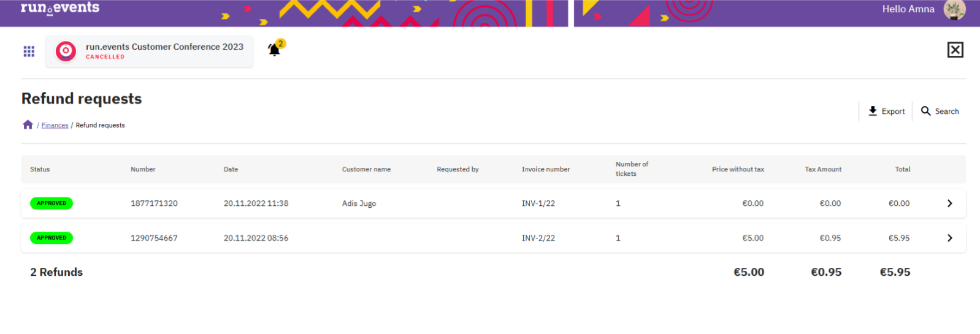Image resolution: width=980 pixels, height=334 pixels.
Task: Close the page with the X icon
Action: [955, 50]
